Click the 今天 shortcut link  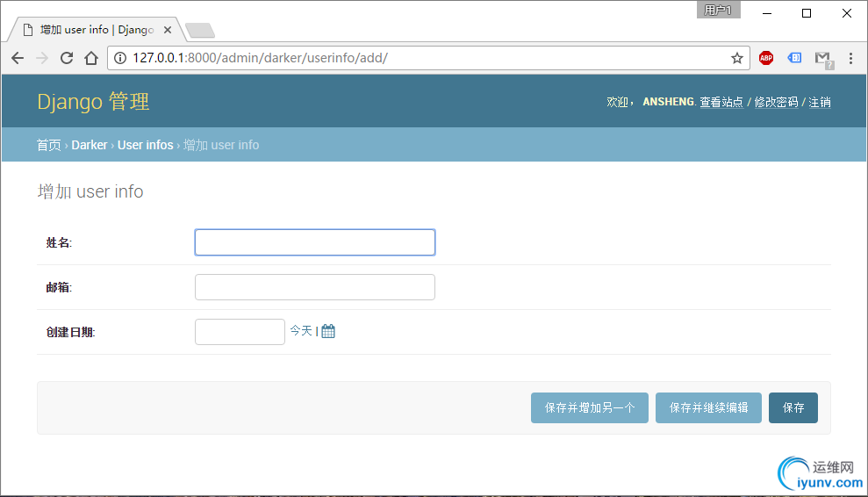coord(301,331)
